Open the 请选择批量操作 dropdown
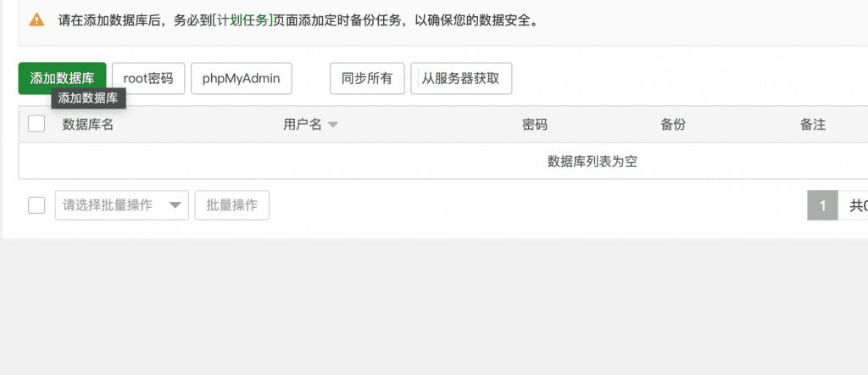868x375 pixels. coord(122,205)
